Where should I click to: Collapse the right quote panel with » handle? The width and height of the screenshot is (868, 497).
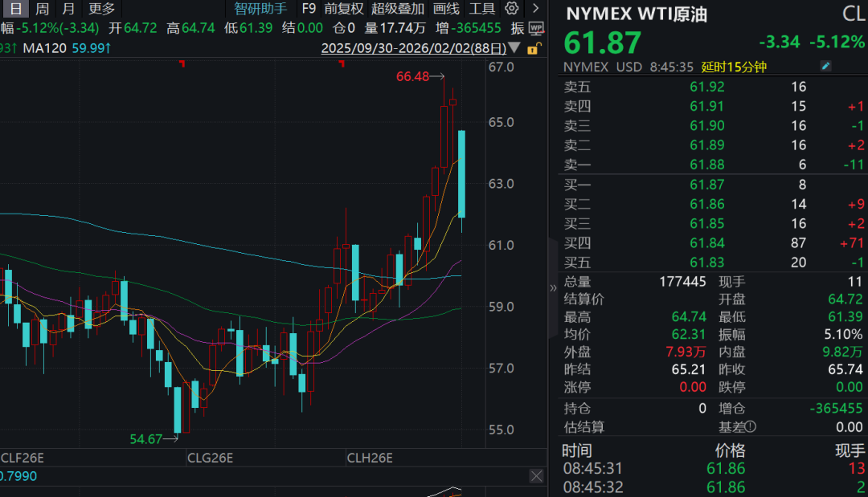[553, 288]
